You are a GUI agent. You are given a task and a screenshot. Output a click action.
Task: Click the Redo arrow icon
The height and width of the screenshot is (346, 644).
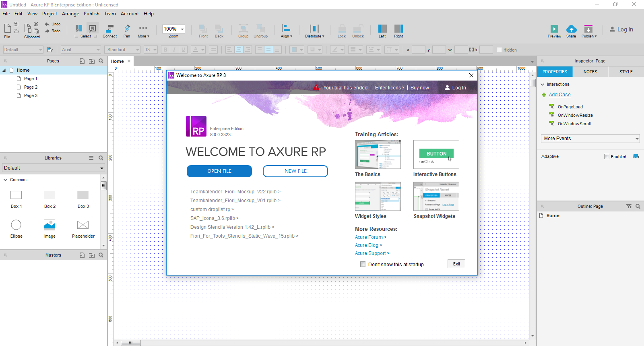47,31
